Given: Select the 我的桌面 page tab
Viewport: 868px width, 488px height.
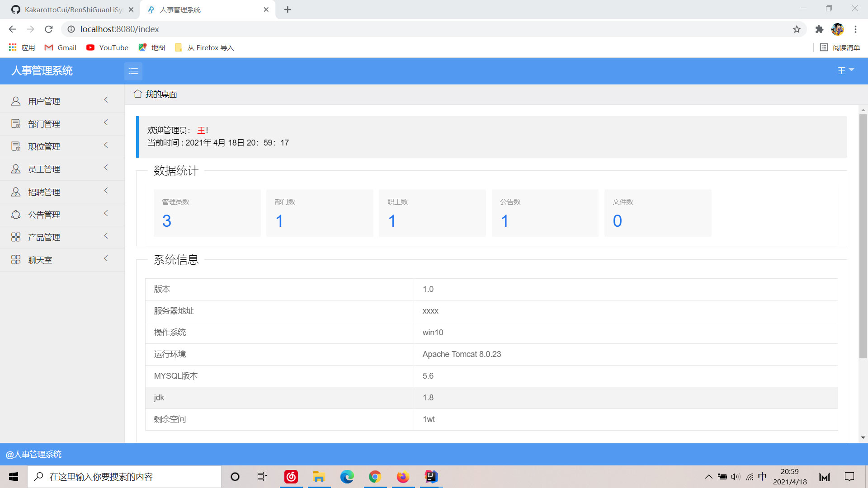Looking at the screenshot, I should (x=160, y=94).
